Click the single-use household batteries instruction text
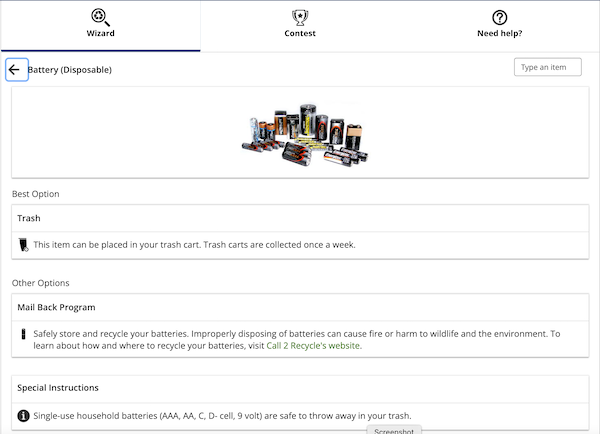Screen dimensions: 600x434 222,416
